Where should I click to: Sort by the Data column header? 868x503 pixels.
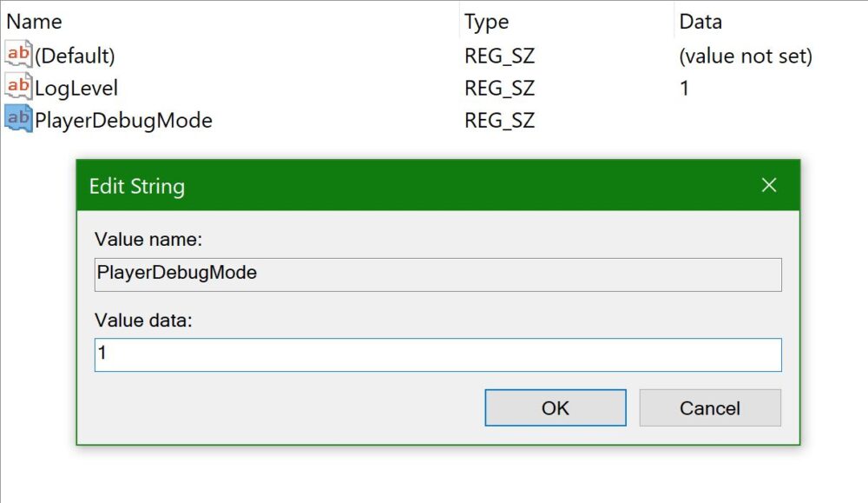pos(700,22)
